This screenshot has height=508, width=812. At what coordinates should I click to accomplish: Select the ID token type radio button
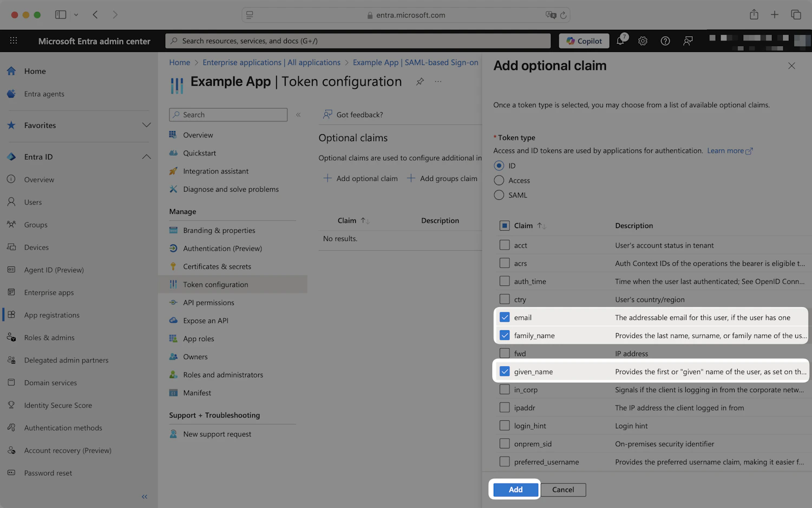point(499,166)
